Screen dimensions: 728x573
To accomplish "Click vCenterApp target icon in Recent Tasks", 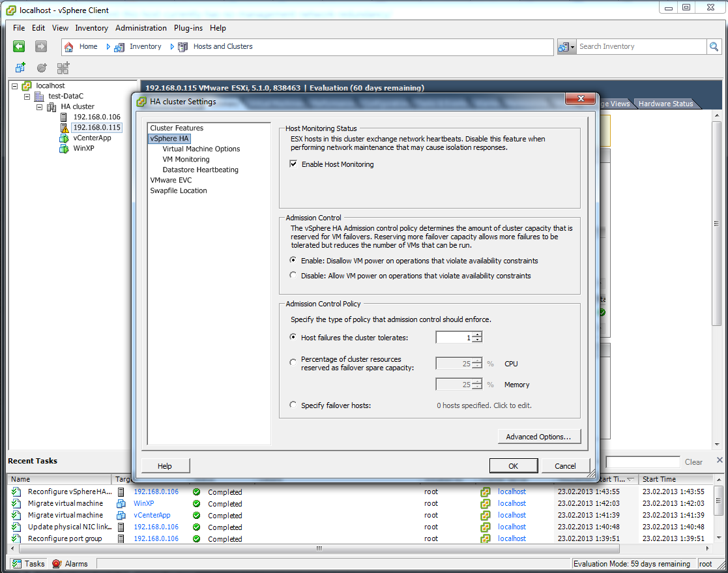I will tap(121, 516).
